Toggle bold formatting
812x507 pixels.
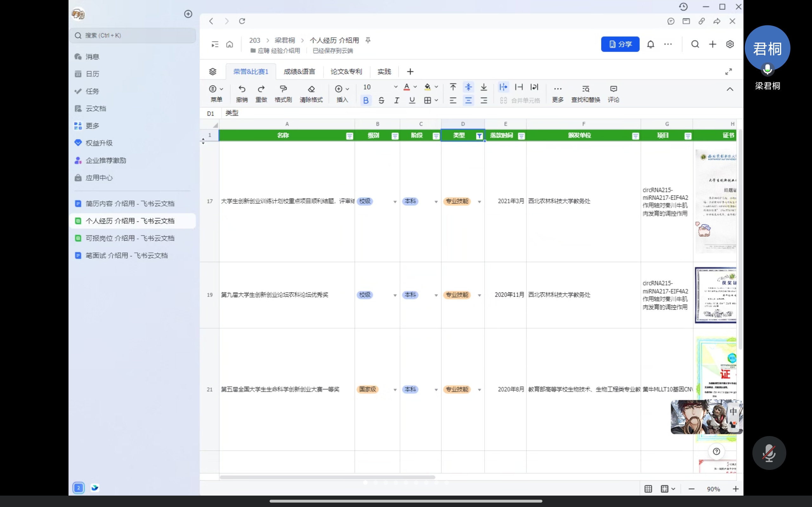click(x=366, y=100)
